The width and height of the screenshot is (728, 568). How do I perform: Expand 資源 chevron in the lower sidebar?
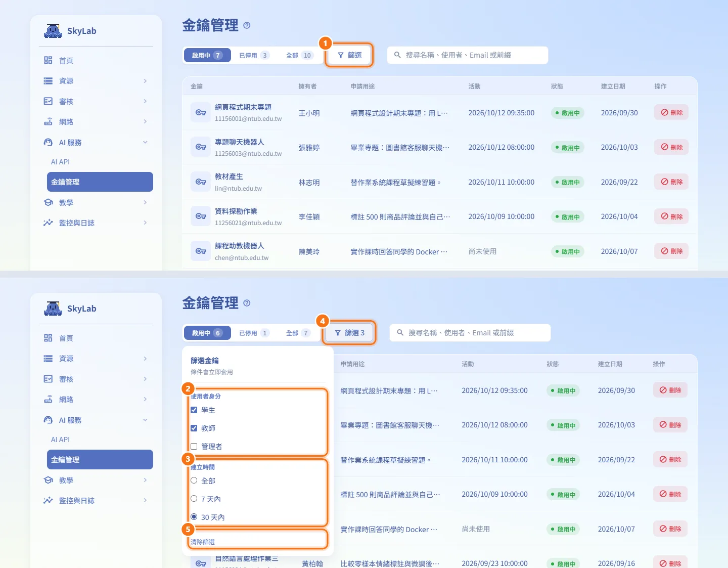pos(145,359)
